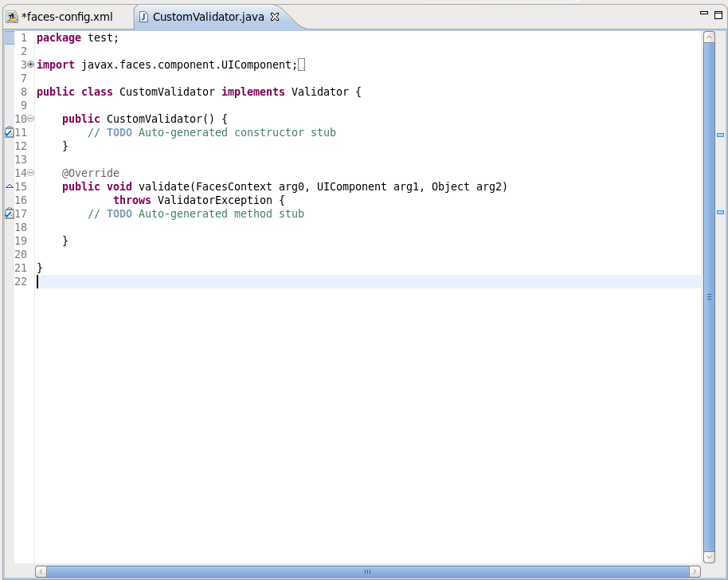
Task: Click the horizontal scrollbar right arrow
Action: tap(695, 571)
